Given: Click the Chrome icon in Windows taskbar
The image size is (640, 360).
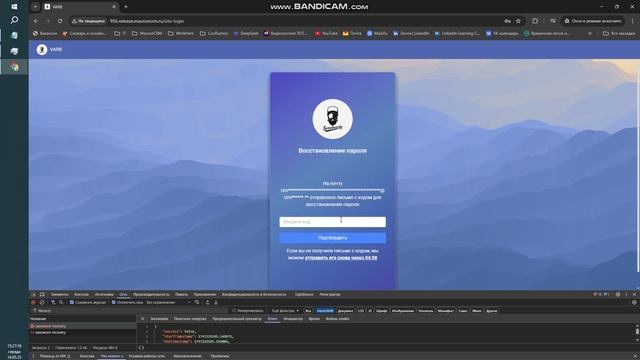Looking at the screenshot, I should coord(14,67).
